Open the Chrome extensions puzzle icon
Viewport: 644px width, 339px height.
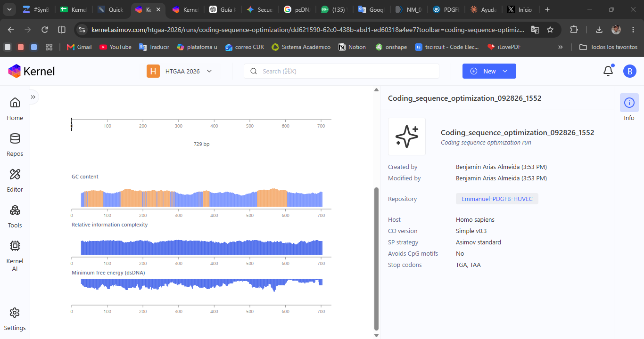[x=574, y=30]
